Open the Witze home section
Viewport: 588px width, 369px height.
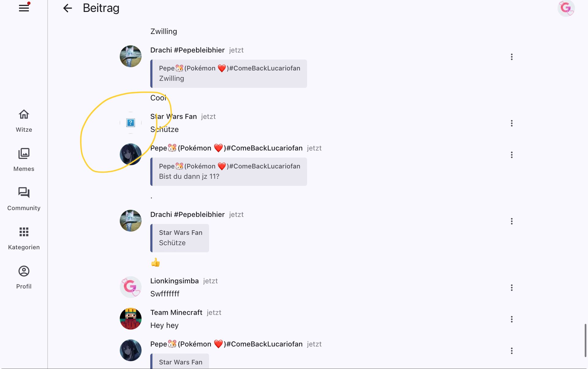pyautogui.click(x=24, y=121)
